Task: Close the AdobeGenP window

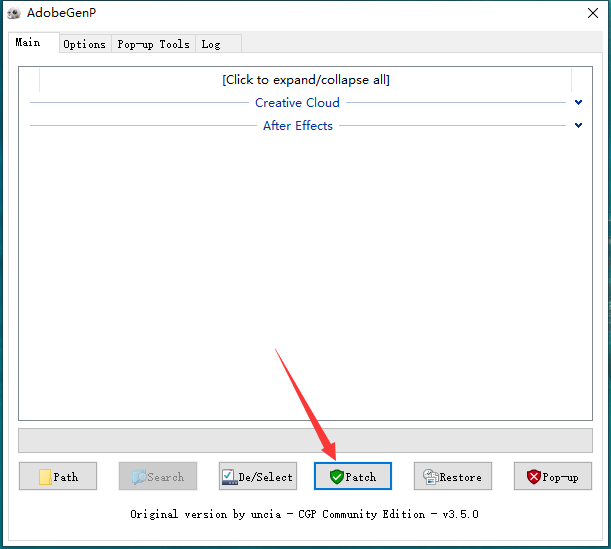Action: pyautogui.click(x=593, y=13)
